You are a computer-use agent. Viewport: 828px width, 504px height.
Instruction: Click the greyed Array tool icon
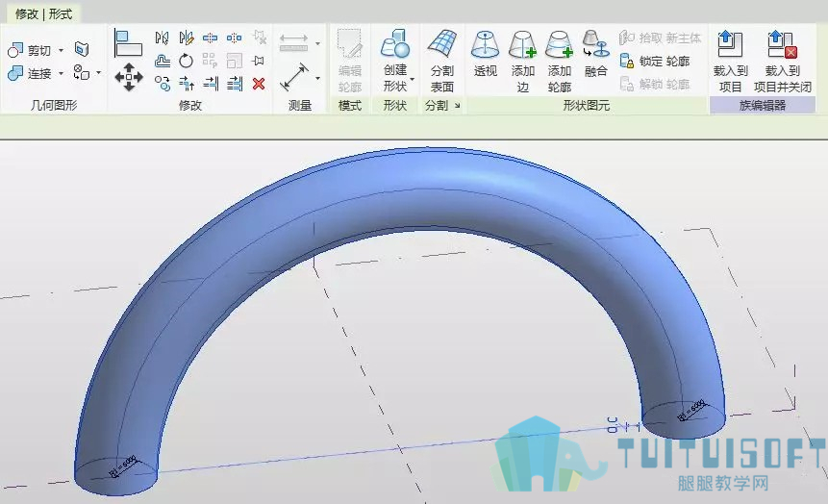coord(210,61)
